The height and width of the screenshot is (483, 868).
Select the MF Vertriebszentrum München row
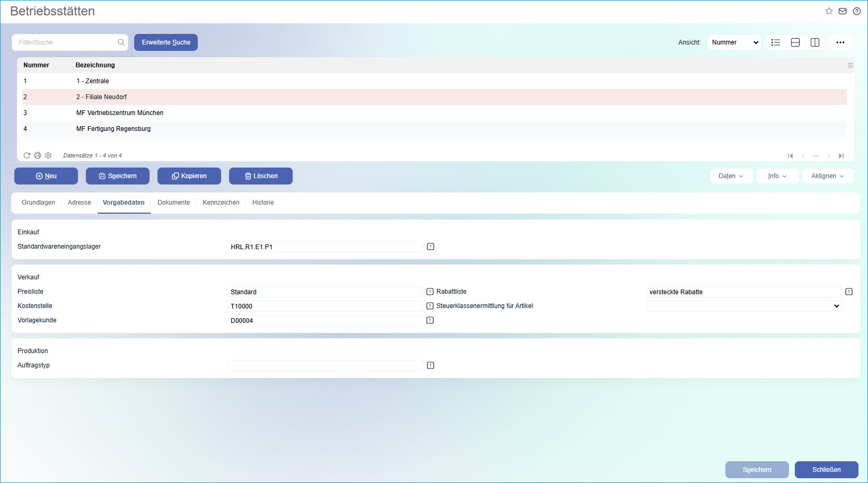pyautogui.click(x=120, y=113)
